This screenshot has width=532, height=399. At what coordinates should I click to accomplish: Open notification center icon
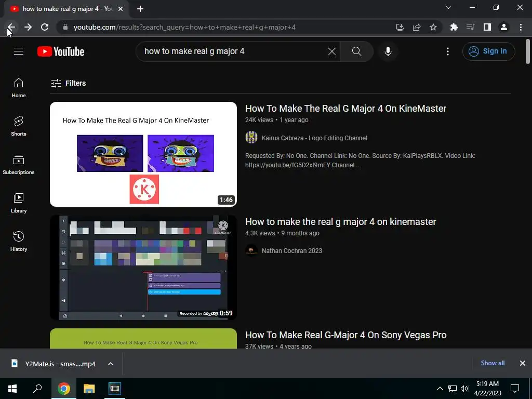(x=515, y=389)
